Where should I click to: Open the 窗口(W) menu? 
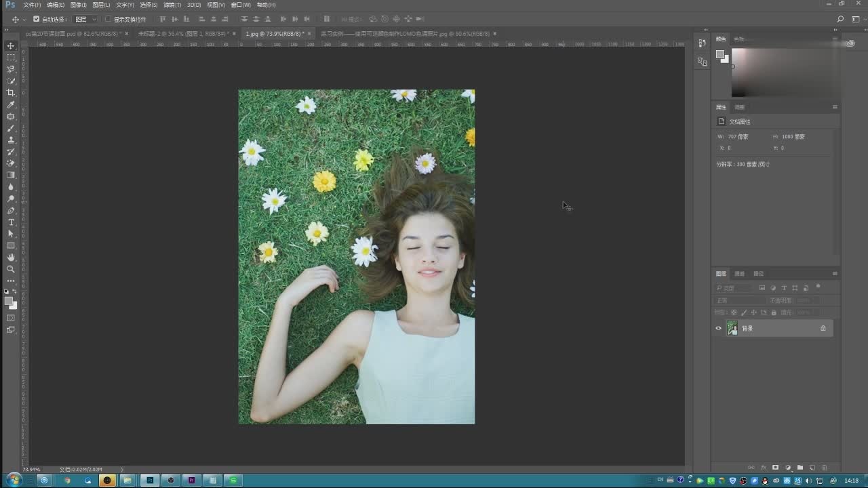(x=241, y=5)
